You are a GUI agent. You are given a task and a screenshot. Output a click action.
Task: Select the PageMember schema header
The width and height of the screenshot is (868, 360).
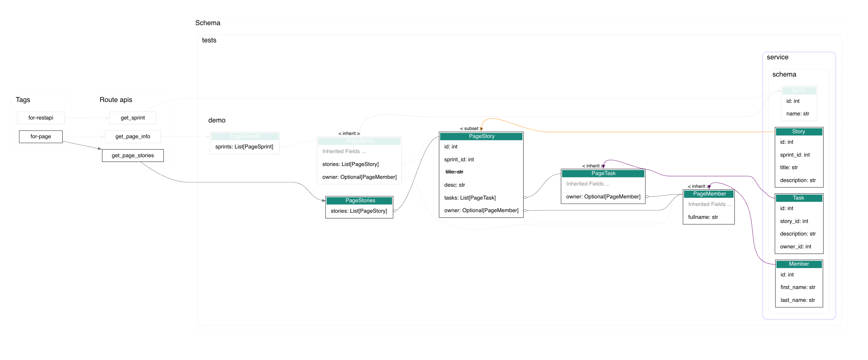pos(709,194)
